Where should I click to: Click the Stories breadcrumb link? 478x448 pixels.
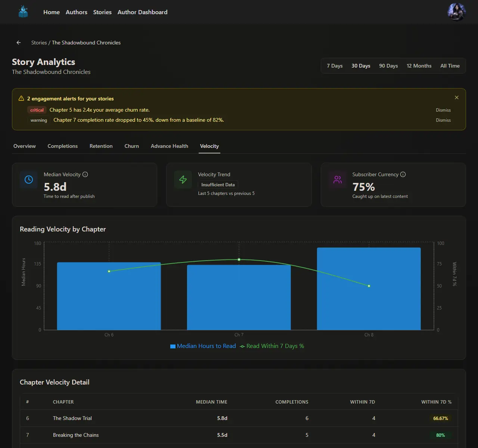pyautogui.click(x=39, y=43)
